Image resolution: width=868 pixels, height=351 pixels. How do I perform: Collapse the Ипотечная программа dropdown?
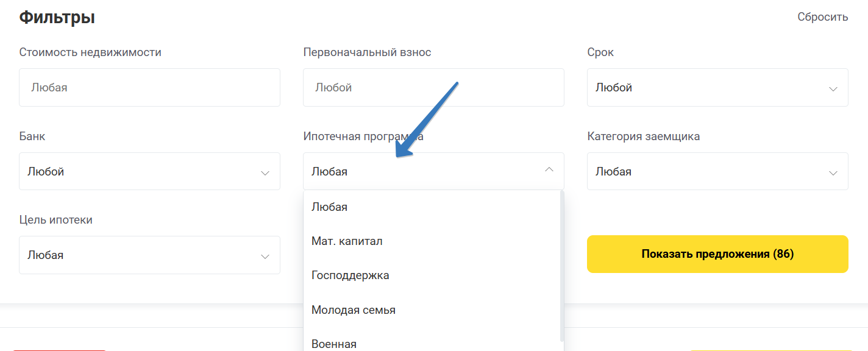click(433, 171)
